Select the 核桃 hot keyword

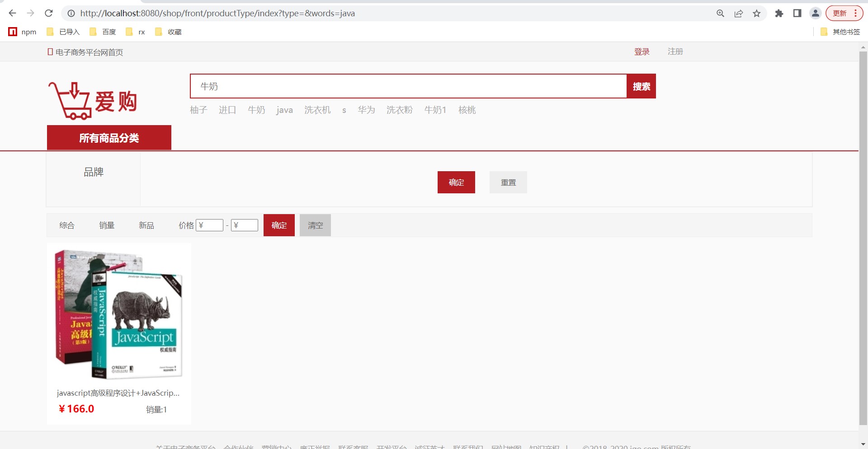pyautogui.click(x=467, y=110)
